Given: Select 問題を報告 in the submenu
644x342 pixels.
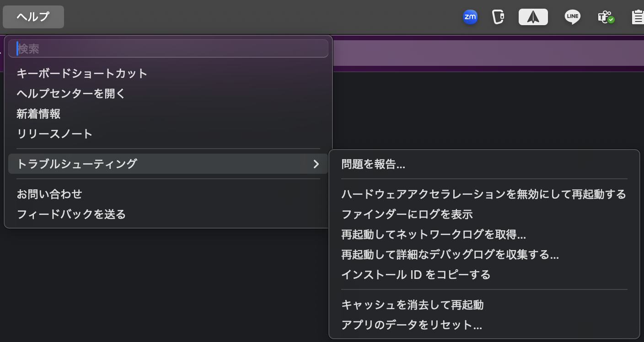Looking at the screenshot, I should 373,164.
